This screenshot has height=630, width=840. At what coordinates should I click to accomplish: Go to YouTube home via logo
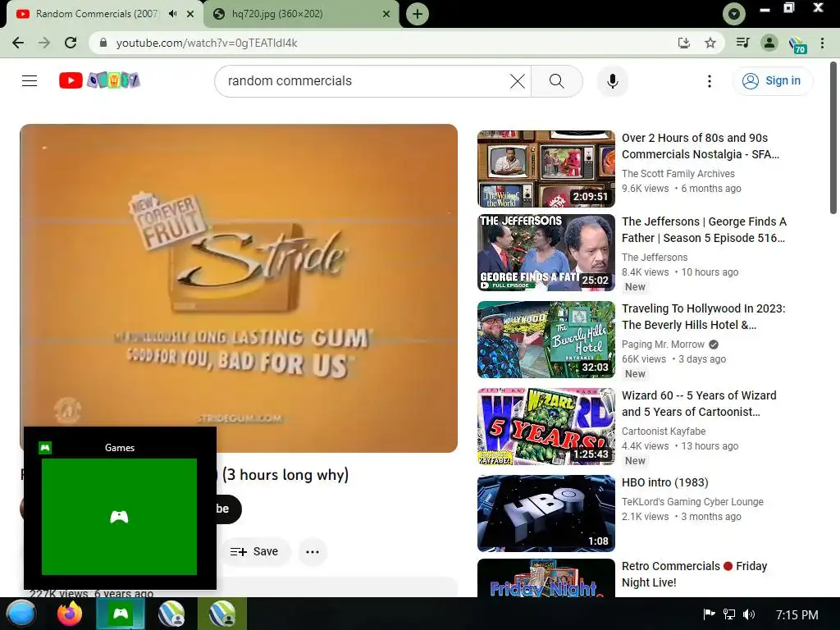pos(99,80)
